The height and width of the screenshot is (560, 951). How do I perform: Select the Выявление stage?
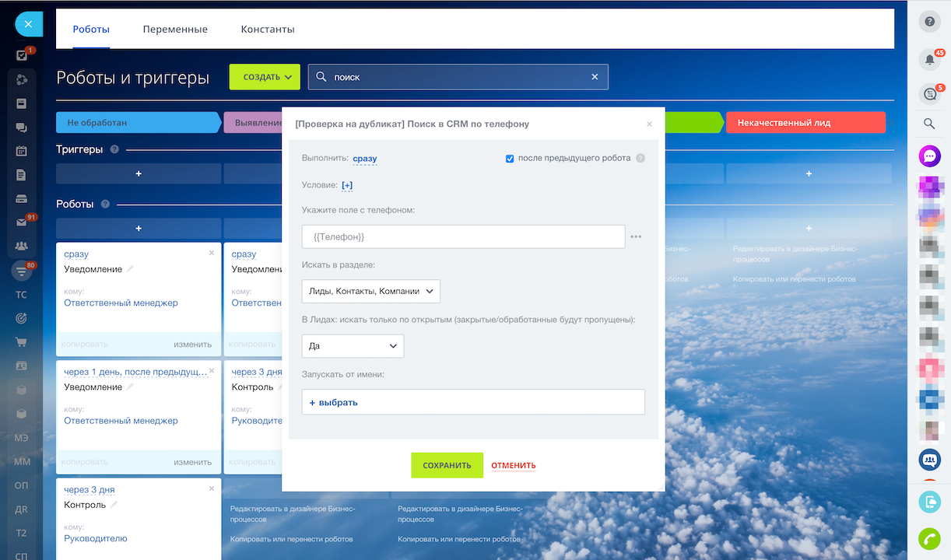pos(253,123)
